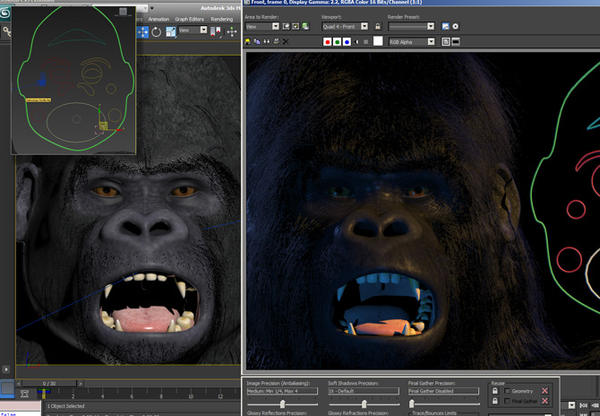The image size is (600, 416).
Task: Click the render setup icon beside Render Preset
Action: click(444, 26)
